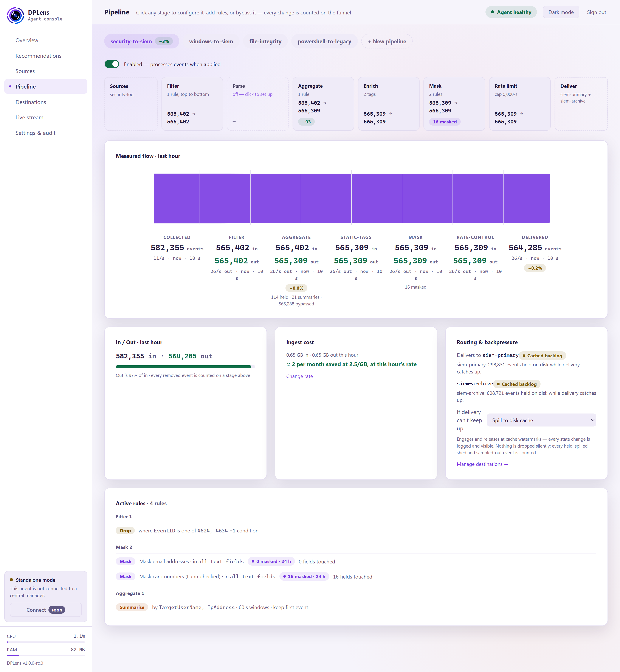Open the Mask card numbers rule
Image resolution: width=620 pixels, height=672 pixels.
(x=356, y=576)
